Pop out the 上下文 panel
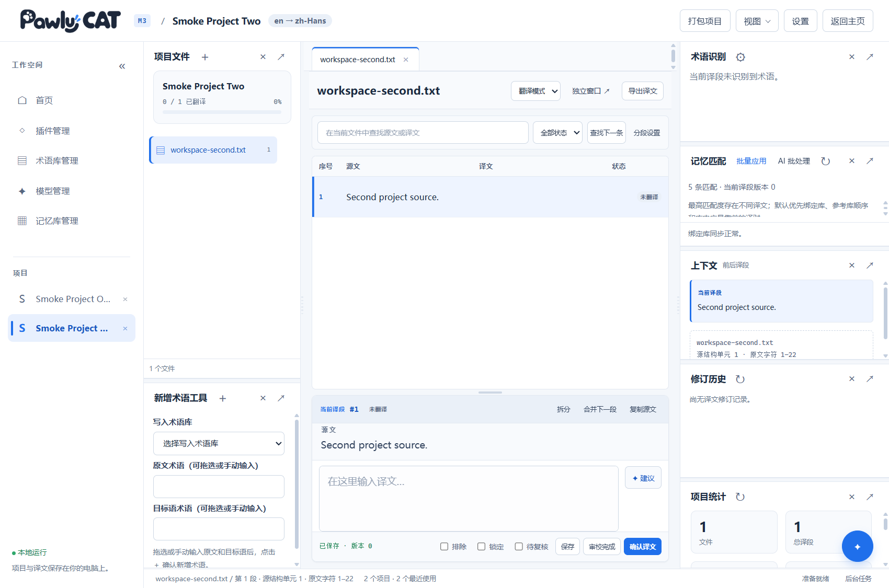 (x=870, y=265)
